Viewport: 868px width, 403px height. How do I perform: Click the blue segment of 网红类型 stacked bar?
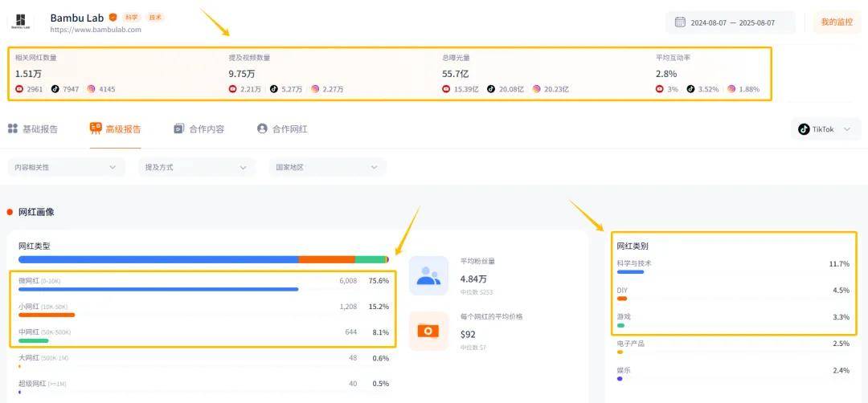(x=158, y=259)
